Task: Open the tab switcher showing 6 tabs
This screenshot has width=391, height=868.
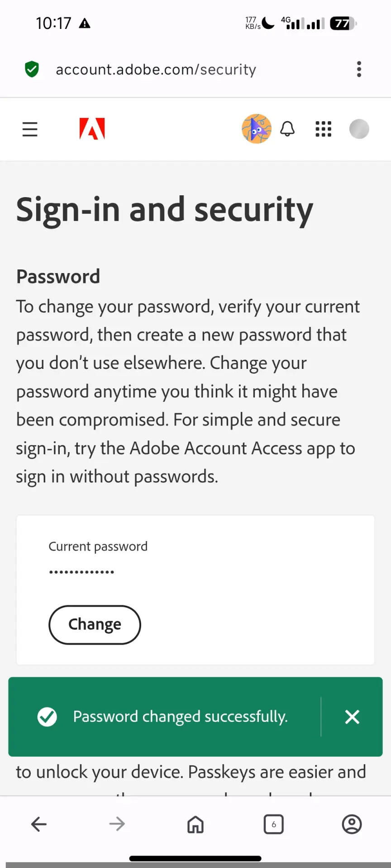Action: [x=274, y=824]
